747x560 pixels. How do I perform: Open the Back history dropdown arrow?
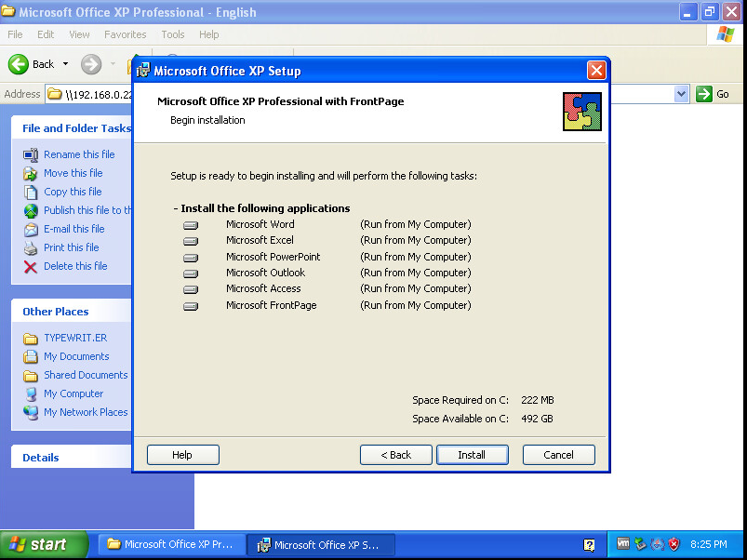[x=65, y=64]
